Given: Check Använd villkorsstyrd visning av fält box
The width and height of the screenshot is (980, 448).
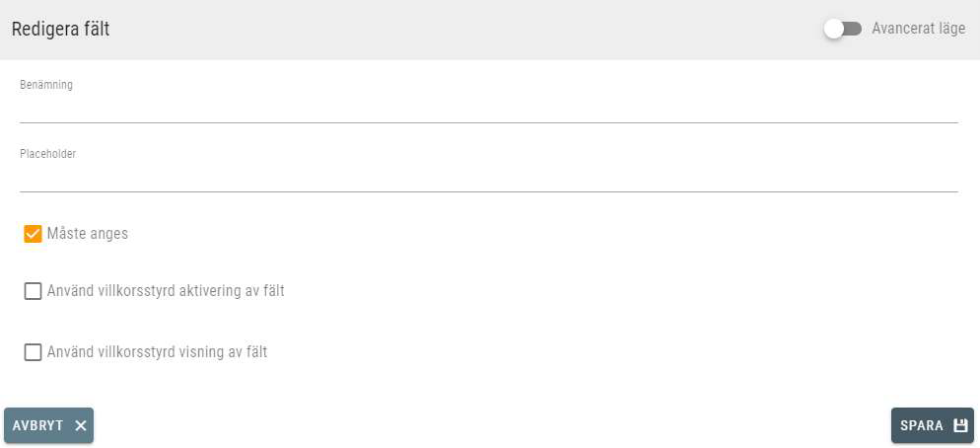Looking at the screenshot, I should tap(33, 352).
